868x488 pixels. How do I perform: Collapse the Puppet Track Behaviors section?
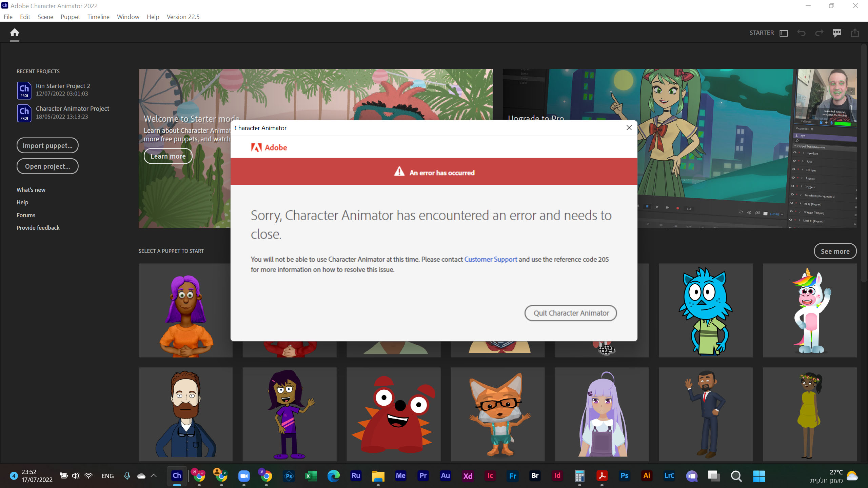[x=795, y=146]
